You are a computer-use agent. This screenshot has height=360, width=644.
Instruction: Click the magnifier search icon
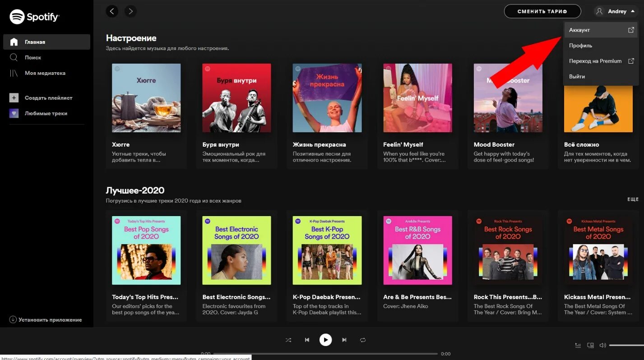click(14, 57)
